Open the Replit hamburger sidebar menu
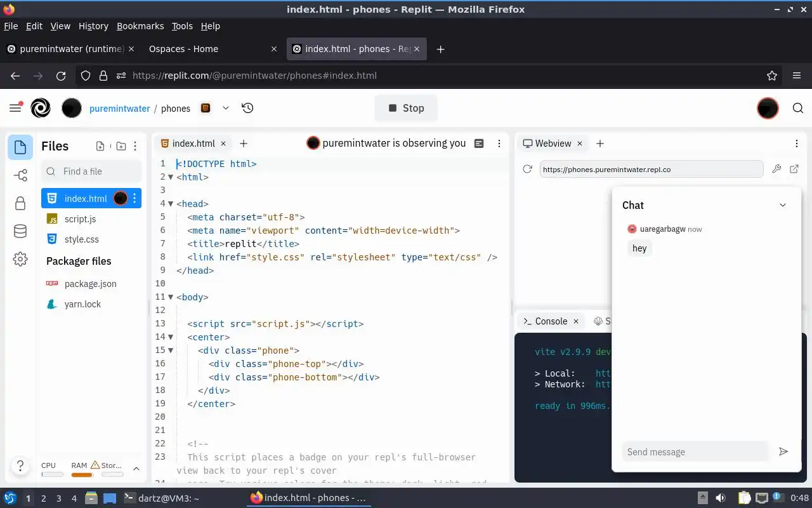Viewport: 812px width, 508px height. pos(16,108)
